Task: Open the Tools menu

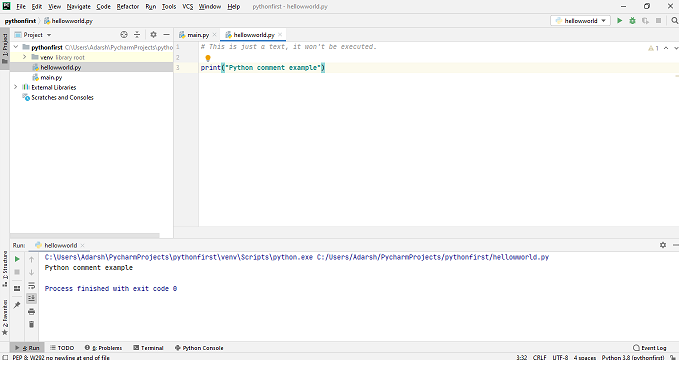Action: [169, 6]
